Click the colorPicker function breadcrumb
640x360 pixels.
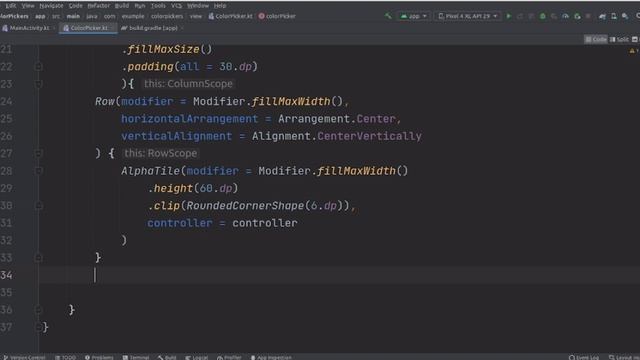click(x=277, y=16)
